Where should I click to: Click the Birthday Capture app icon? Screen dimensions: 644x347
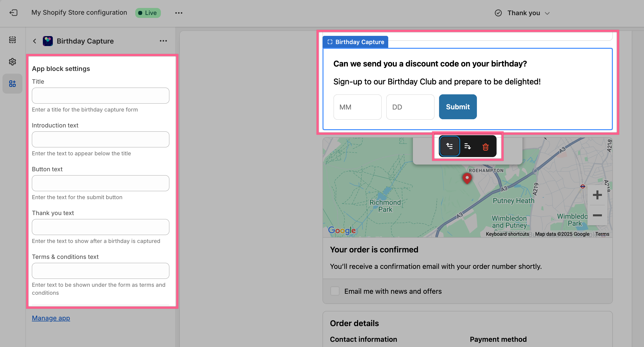(x=48, y=41)
